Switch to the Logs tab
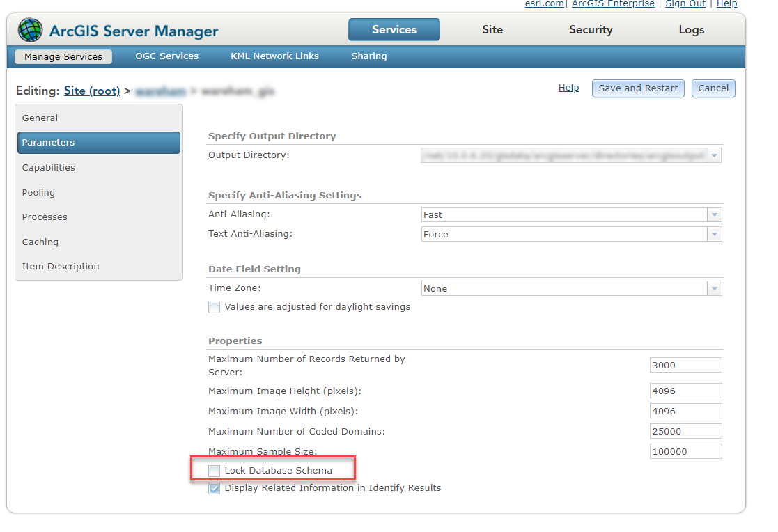The image size is (778, 532). [691, 30]
